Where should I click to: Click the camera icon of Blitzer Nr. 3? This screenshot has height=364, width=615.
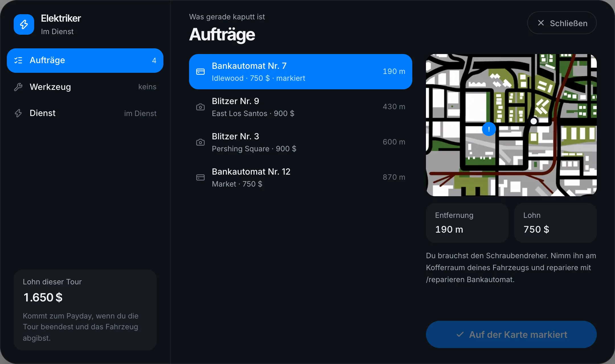pos(200,142)
